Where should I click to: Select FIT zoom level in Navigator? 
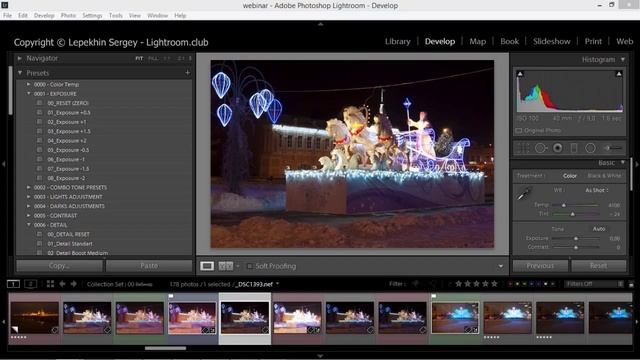click(139, 58)
